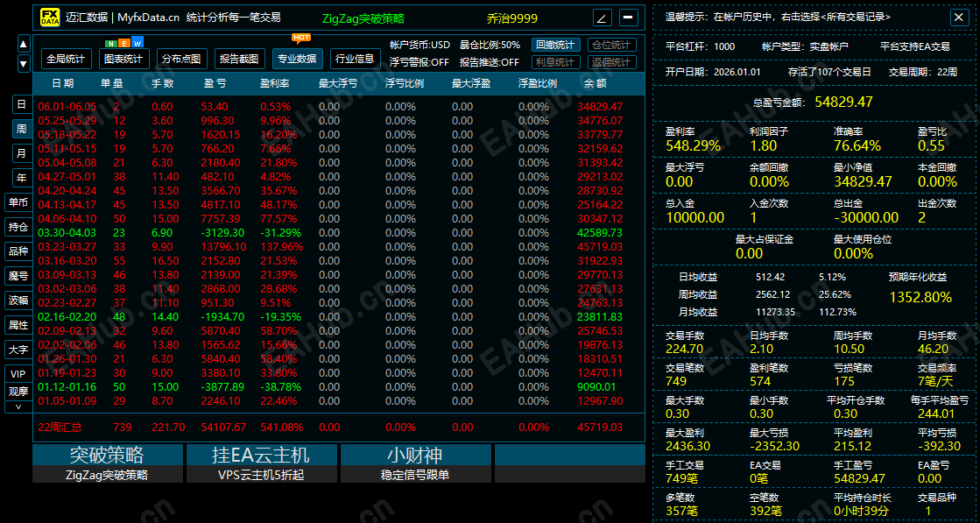Click the 最大盈利 value 2436.30
The image size is (980, 523).
click(688, 446)
